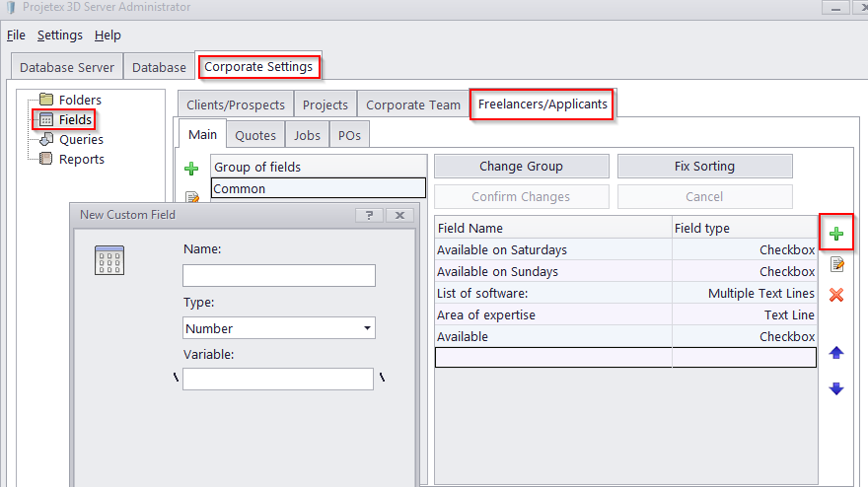Open the File menu
Viewport: 868px width, 487px height.
pyautogui.click(x=16, y=35)
